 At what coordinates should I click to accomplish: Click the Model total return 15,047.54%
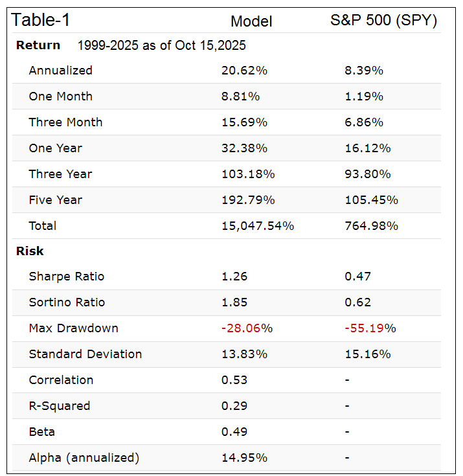point(258,226)
